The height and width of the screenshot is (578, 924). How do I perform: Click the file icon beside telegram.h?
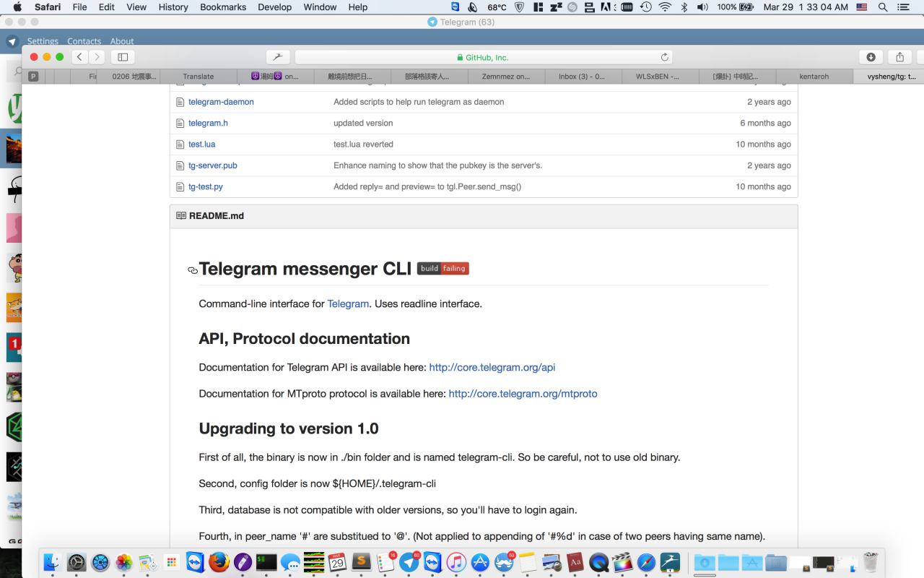click(180, 123)
